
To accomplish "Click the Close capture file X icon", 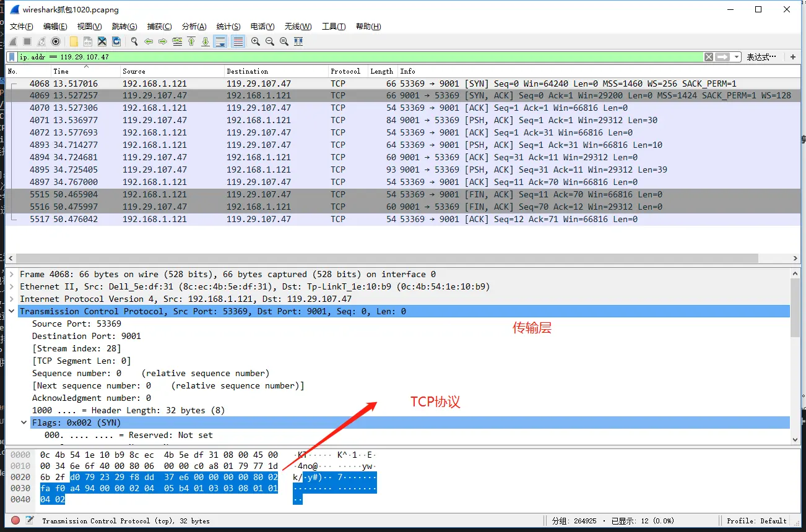I will coord(102,41).
